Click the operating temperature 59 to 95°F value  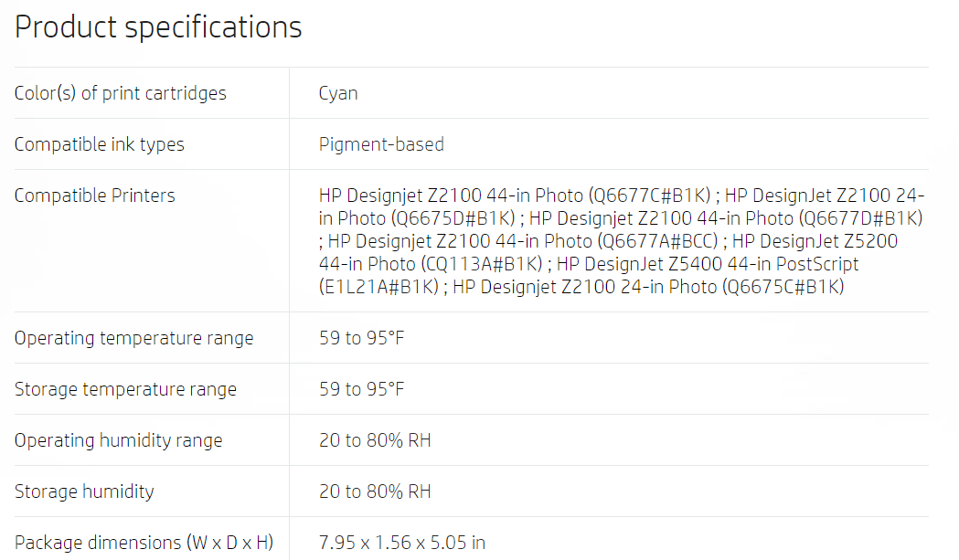point(361,338)
